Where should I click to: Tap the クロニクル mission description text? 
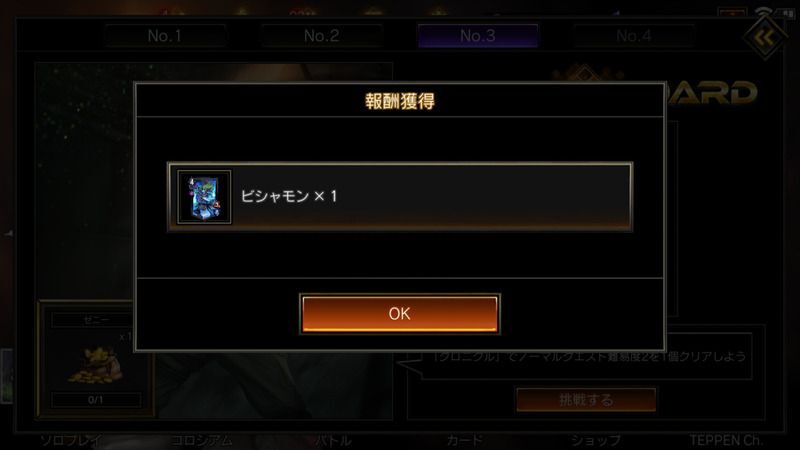589,357
